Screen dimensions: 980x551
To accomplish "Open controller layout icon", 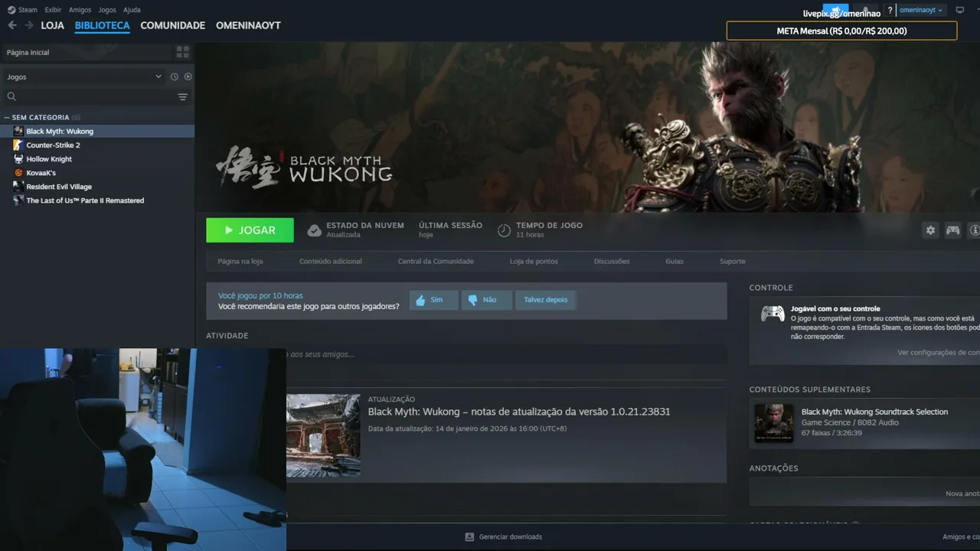I will (952, 230).
